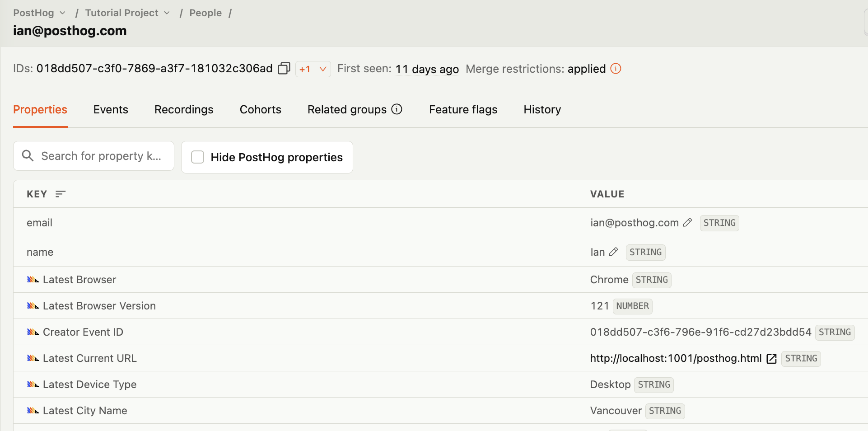Click the Creator Event ID property key
Viewport: 868px width, 431px height.
83,332
